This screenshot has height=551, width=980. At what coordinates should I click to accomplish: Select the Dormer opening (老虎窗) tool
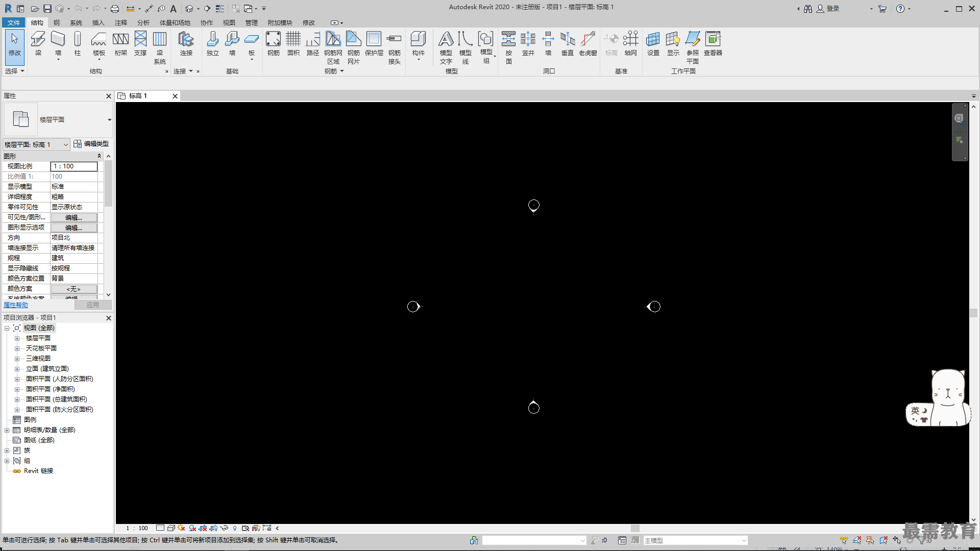tap(588, 43)
